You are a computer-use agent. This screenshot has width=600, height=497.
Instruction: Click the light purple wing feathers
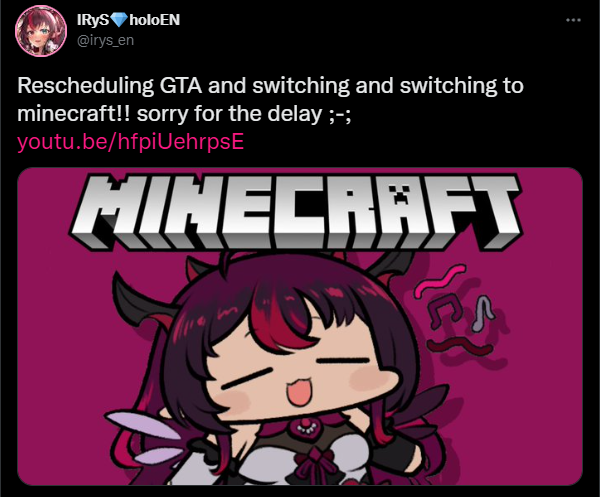[x=144, y=435]
